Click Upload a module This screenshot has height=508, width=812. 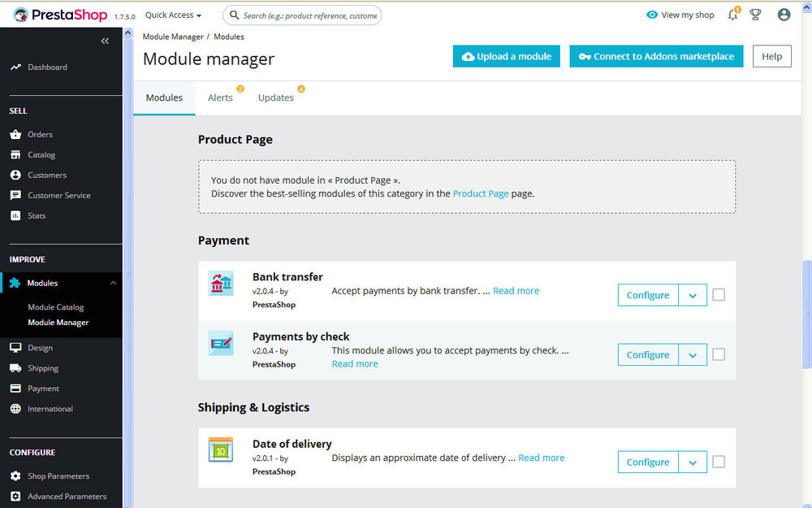[506, 56]
